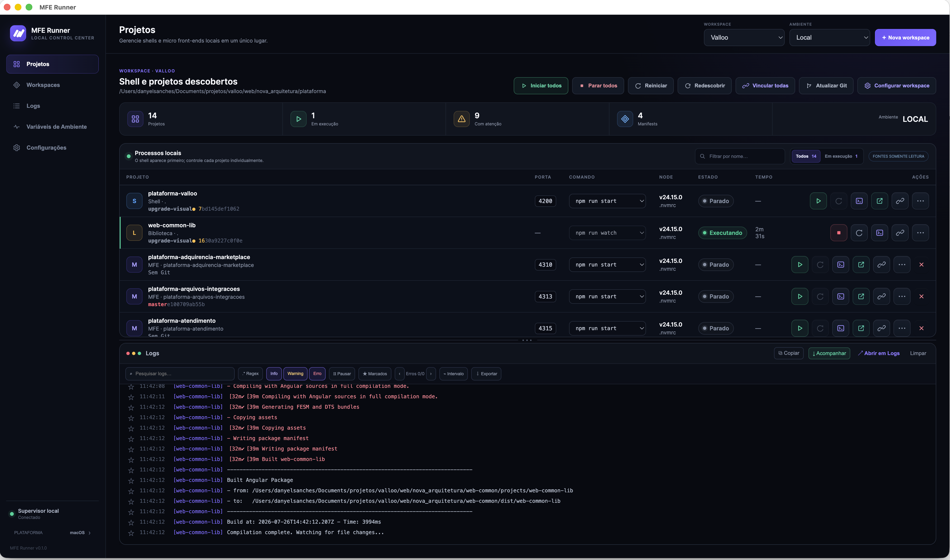Open Variáveis de Ambiente in the sidebar

coord(52,127)
